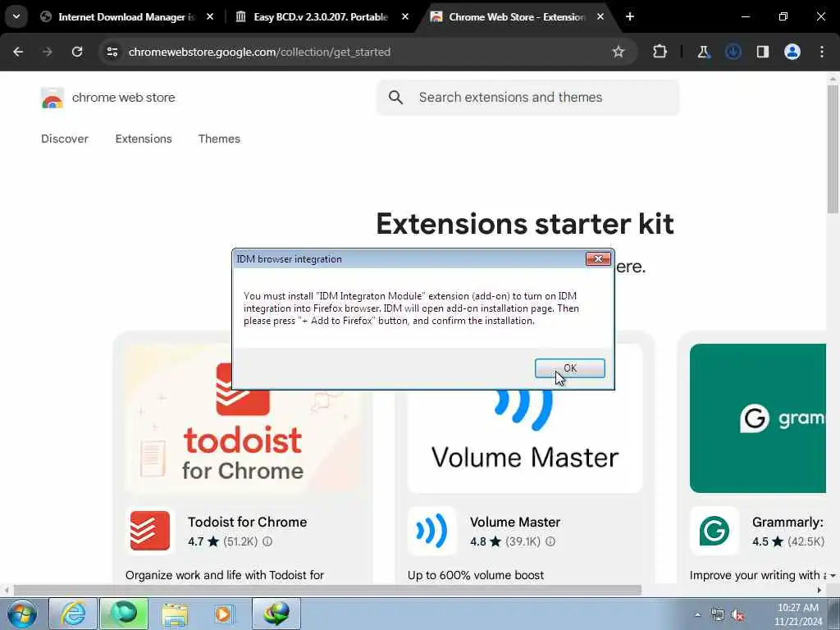Viewport: 840px width, 630px height.
Task: Open Windows Explorer from taskbar
Action: (x=175, y=614)
